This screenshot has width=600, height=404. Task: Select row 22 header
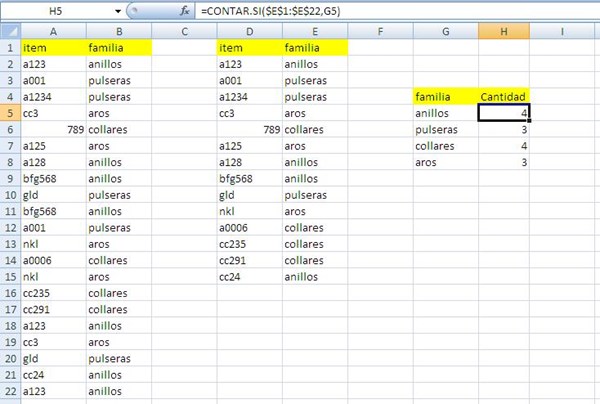pos(10,391)
